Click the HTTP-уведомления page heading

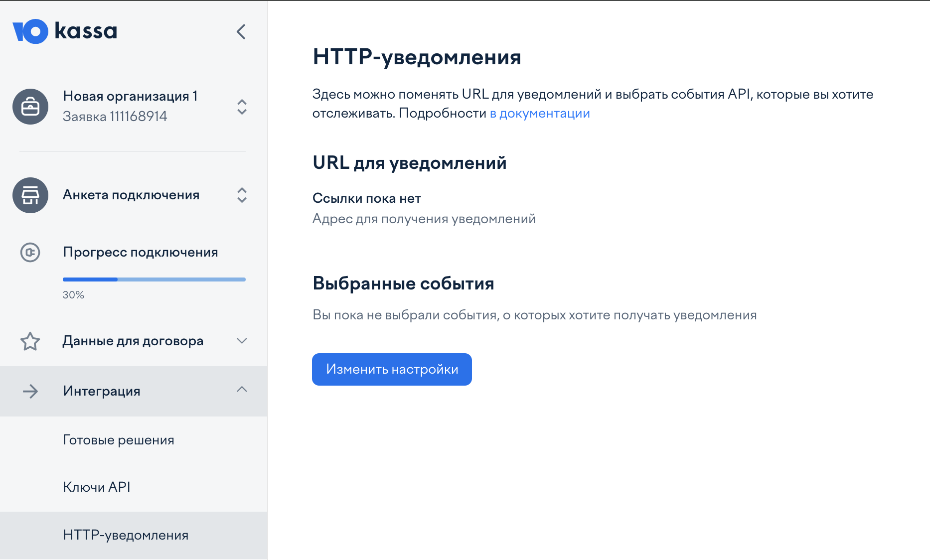[417, 57]
